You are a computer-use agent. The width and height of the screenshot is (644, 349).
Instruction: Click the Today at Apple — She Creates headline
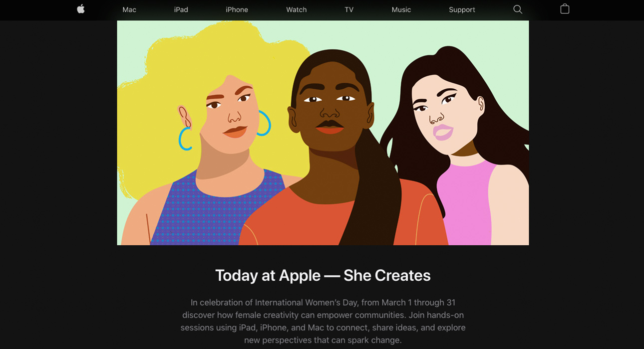point(322,275)
